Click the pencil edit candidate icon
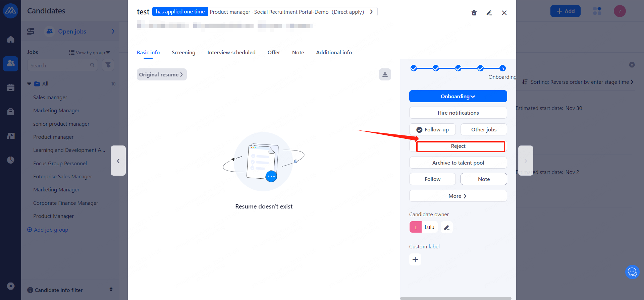The height and width of the screenshot is (300, 644). pos(489,13)
